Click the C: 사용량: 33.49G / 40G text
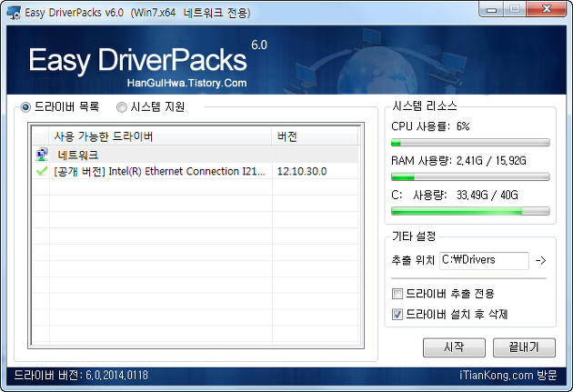The image size is (573, 392). point(455,195)
